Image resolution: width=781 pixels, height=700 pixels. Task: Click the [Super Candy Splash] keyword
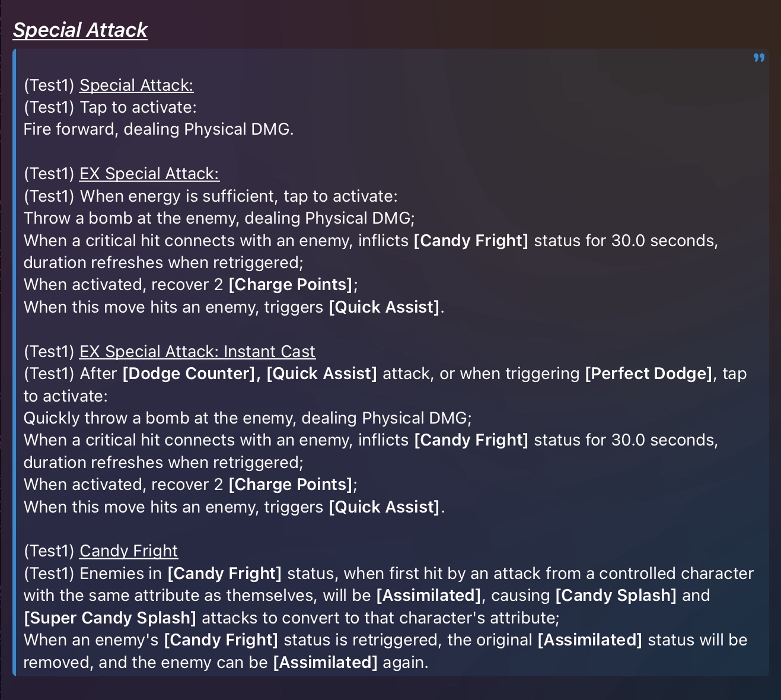[110, 618]
